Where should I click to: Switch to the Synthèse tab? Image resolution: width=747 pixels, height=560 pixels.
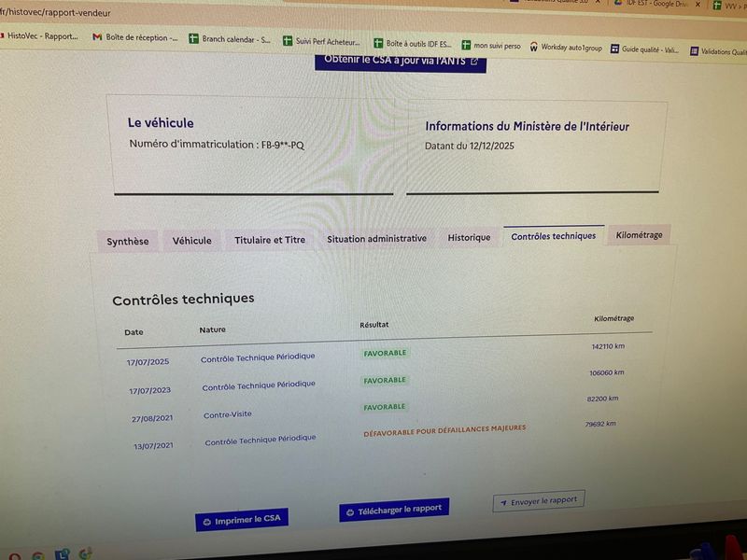[x=127, y=242]
